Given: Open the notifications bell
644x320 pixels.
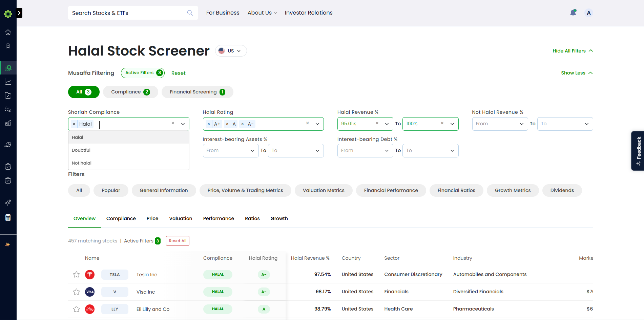Looking at the screenshot, I should click(573, 13).
